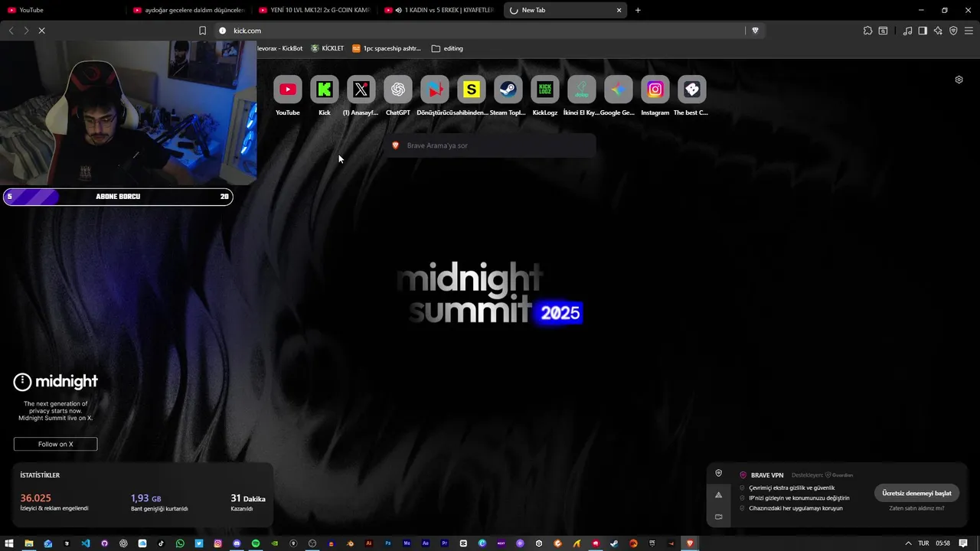
Task: Open the Google Gemini shortcut tile
Action: click(x=619, y=90)
